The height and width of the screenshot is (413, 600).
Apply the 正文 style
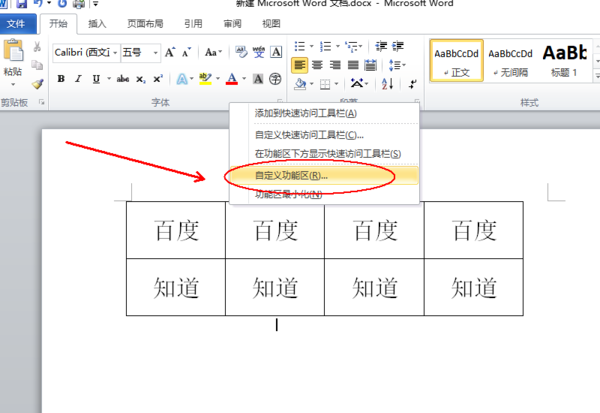pos(457,61)
